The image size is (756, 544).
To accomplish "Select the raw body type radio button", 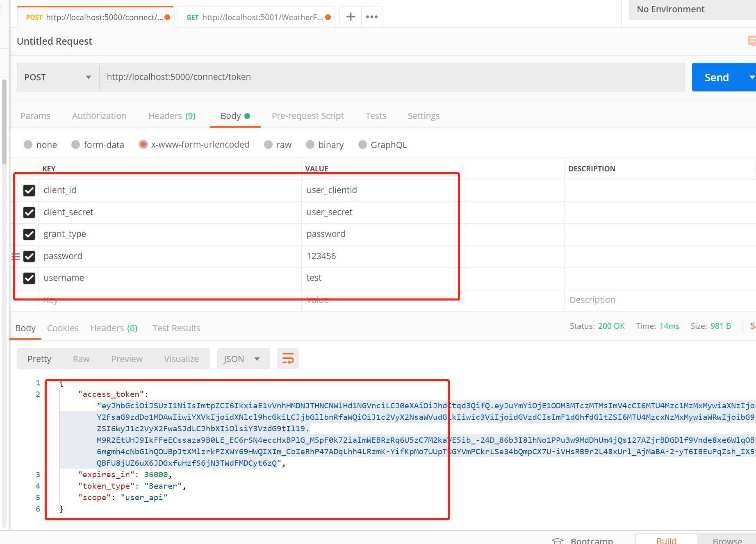I will (268, 144).
